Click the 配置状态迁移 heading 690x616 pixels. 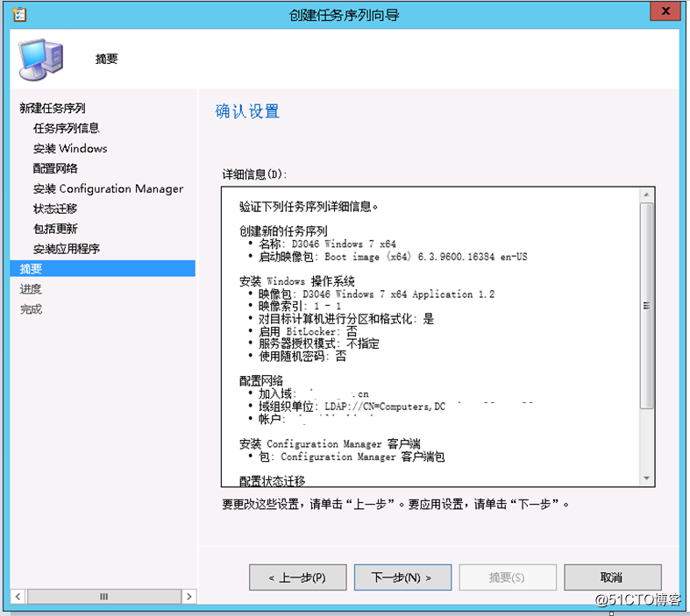[272, 481]
